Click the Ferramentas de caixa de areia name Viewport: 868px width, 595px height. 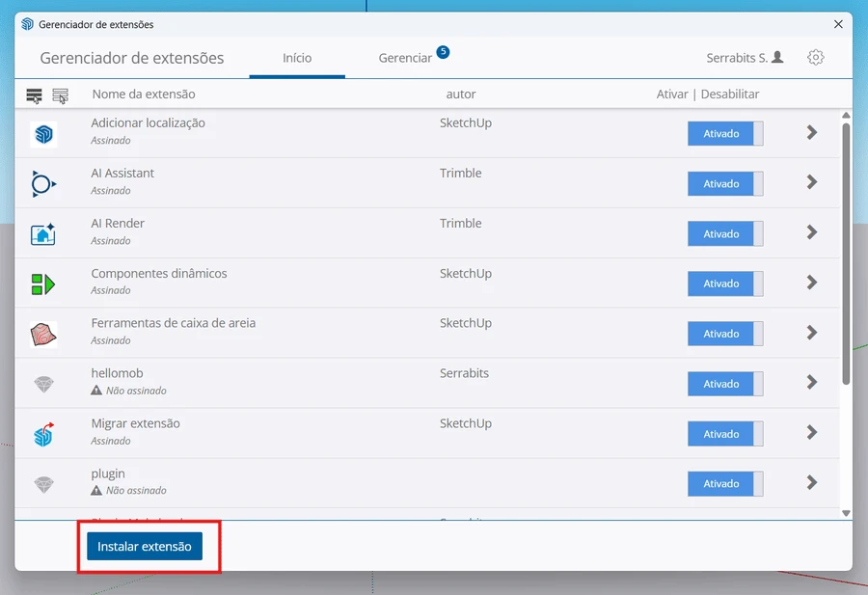click(174, 323)
